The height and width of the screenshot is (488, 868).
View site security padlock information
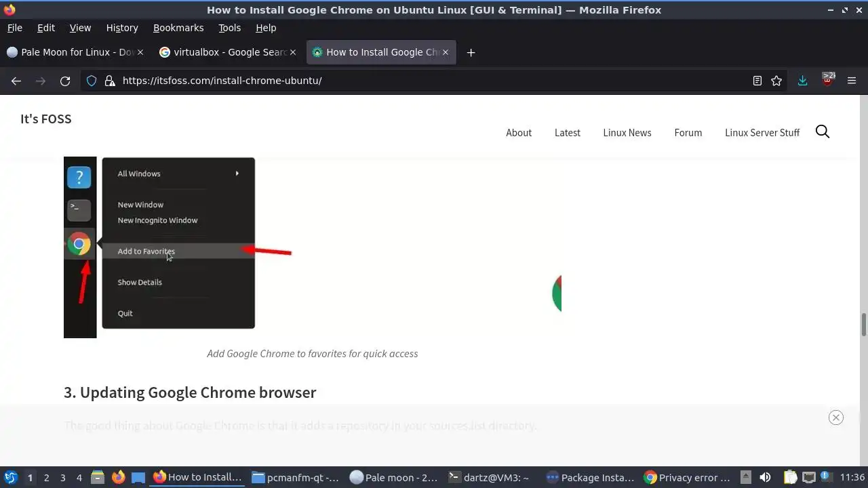click(x=109, y=81)
